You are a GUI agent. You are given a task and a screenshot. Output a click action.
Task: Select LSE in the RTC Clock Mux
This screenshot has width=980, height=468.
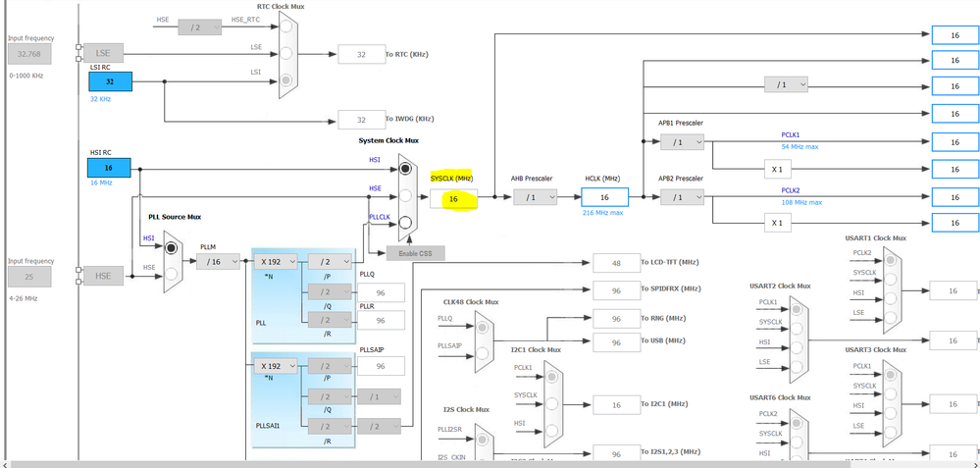point(285,53)
